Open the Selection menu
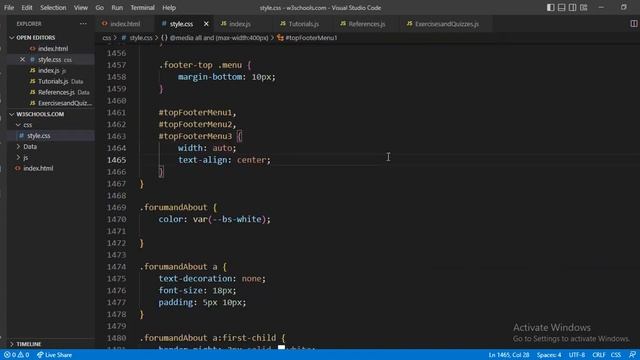The width and height of the screenshot is (640, 360). (x=53, y=7)
